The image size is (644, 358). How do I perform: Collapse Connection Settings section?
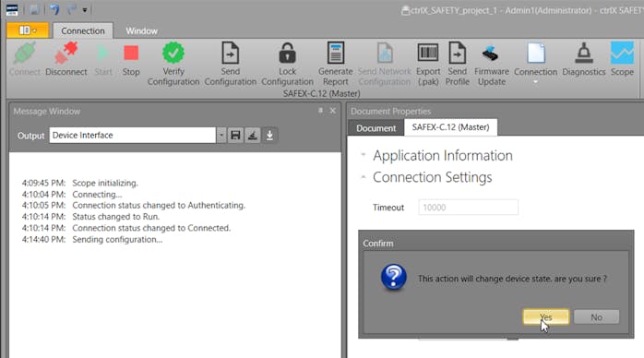[364, 177]
